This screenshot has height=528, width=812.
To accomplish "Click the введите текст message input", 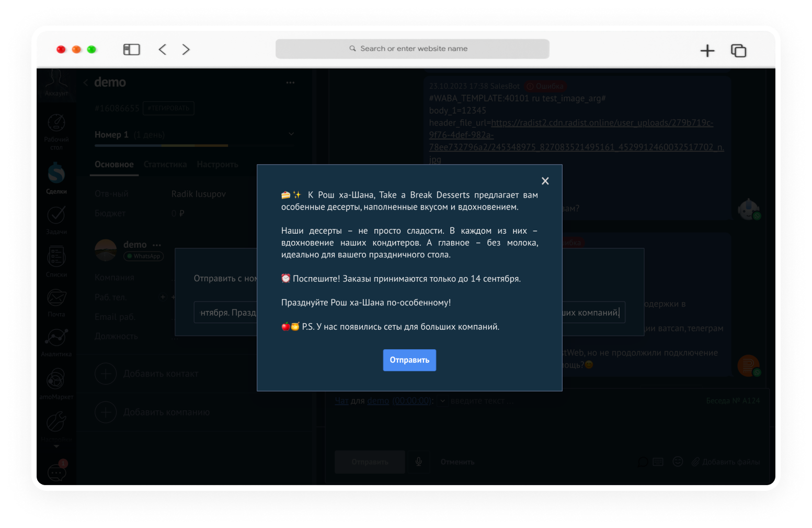I will pos(482,401).
